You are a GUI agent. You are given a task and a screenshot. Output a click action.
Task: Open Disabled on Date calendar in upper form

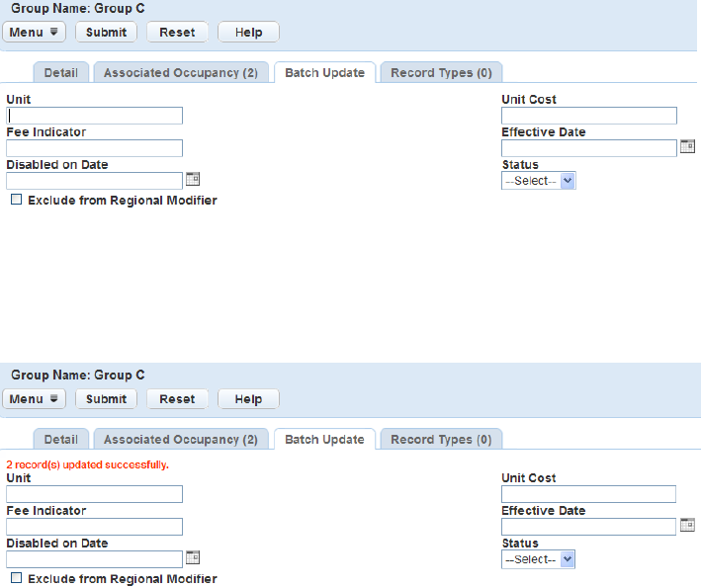tap(193, 179)
